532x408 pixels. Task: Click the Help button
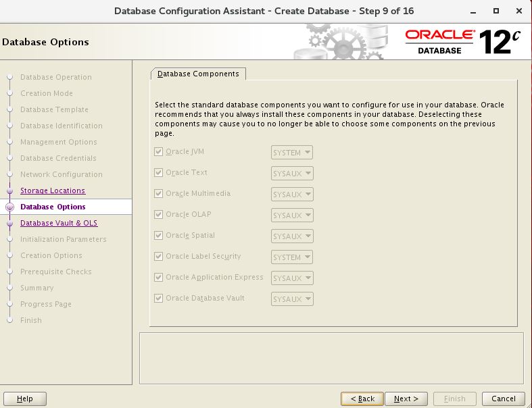click(25, 399)
